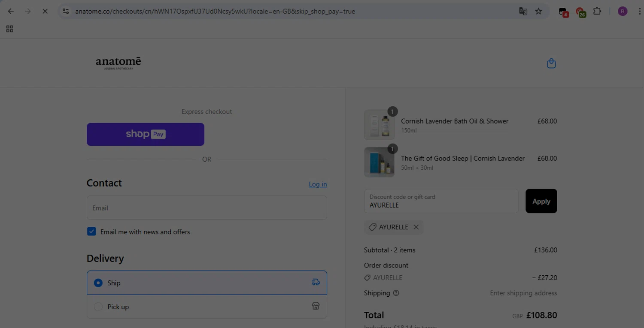
Task: Bookmark this page with star icon
Action: [538, 12]
